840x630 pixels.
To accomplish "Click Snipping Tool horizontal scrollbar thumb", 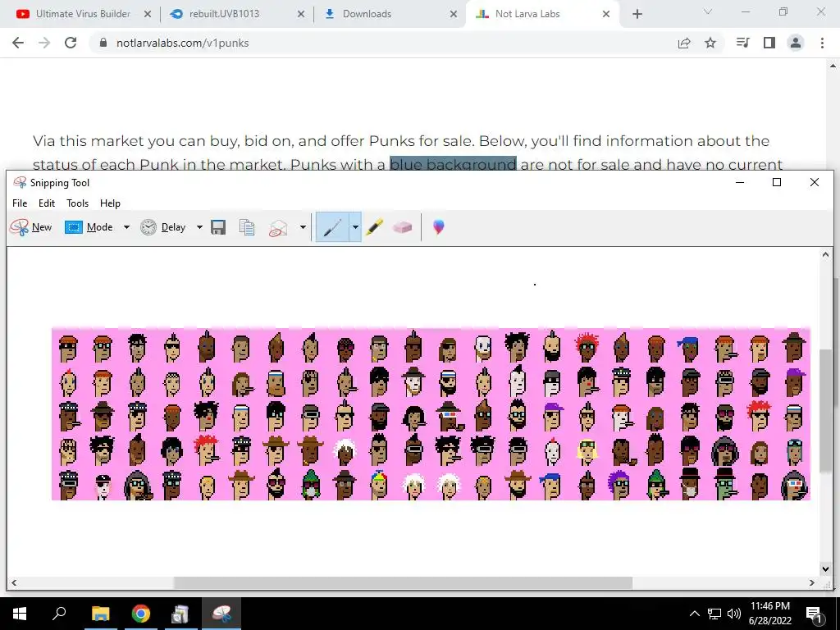I will point(403,582).
